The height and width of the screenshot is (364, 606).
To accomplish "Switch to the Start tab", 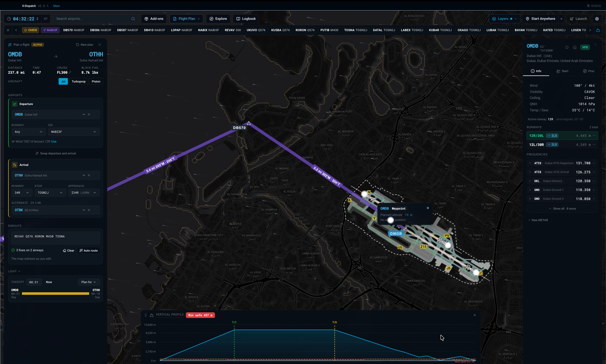I will point(562,71).
